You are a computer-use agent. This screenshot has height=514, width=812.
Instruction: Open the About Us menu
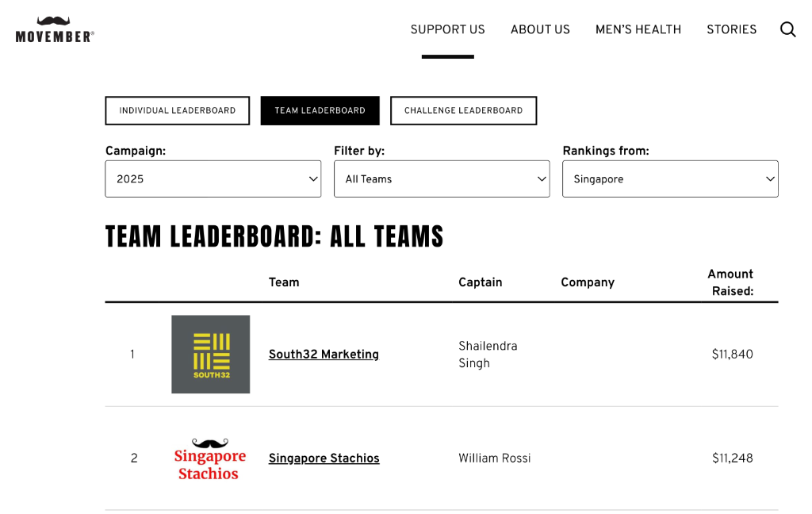pos(540,29)
